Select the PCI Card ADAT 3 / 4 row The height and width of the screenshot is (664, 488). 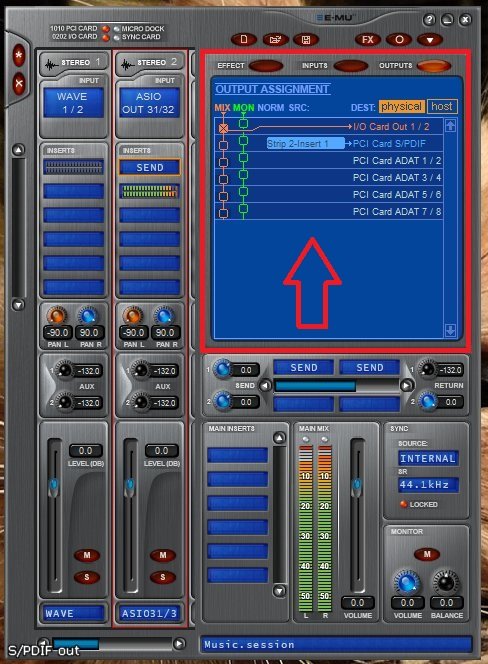point(329,177)
